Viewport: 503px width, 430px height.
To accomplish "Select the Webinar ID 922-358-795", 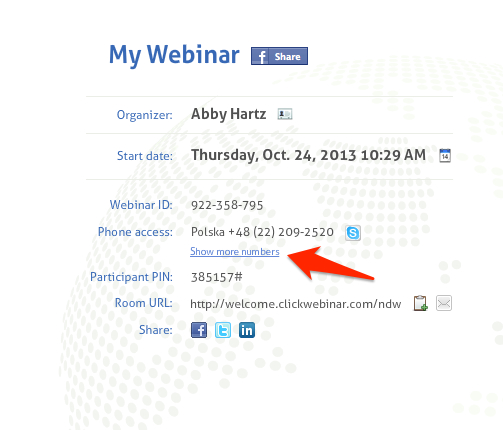I will point(227,205).
